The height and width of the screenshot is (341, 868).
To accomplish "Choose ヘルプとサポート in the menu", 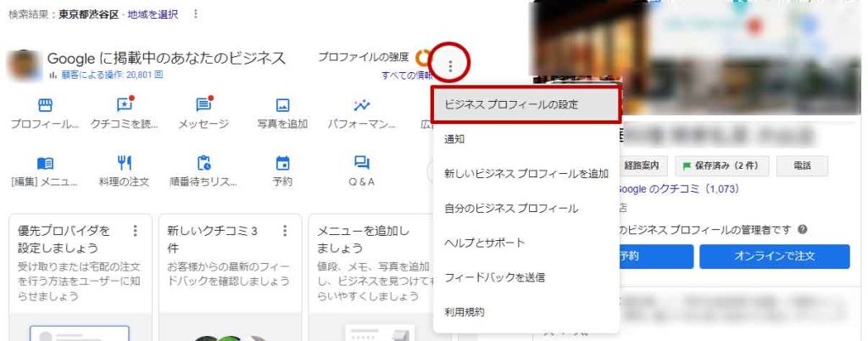I will coord(485,243).
